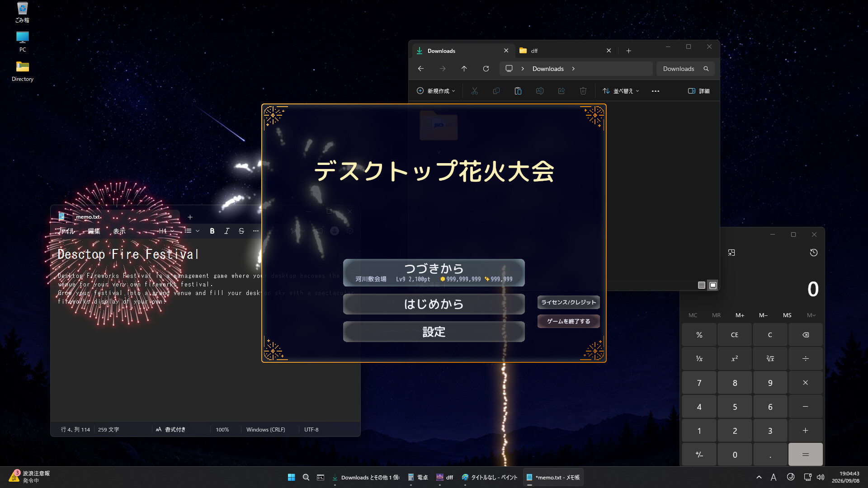
Task: Go back in Explorer window
Action: coord(420,69)
